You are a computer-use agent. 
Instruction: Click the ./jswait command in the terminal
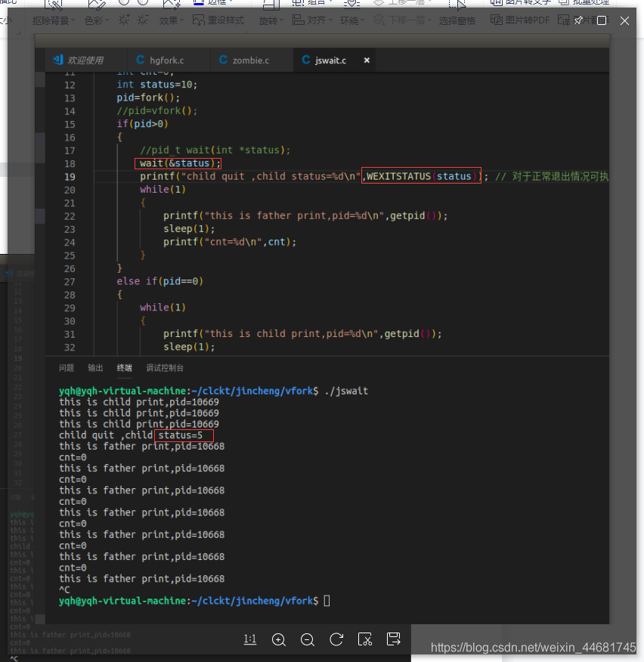point(346,391)
